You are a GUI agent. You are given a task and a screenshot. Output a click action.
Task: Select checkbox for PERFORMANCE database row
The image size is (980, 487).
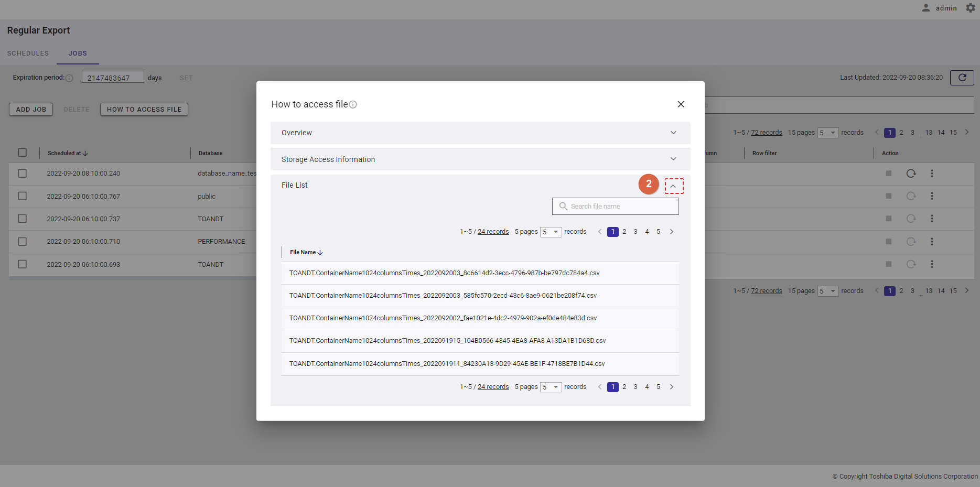point(22,242)
